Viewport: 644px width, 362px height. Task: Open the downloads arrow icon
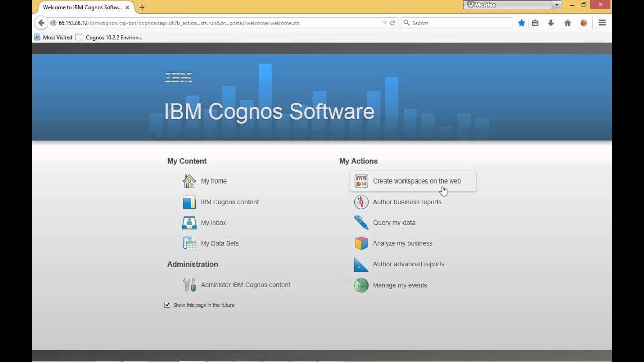coord(551,23)
